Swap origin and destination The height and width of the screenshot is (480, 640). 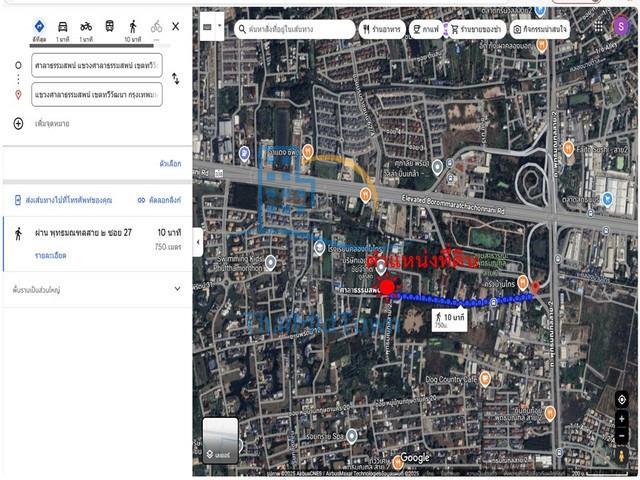[x=176, y=78]
